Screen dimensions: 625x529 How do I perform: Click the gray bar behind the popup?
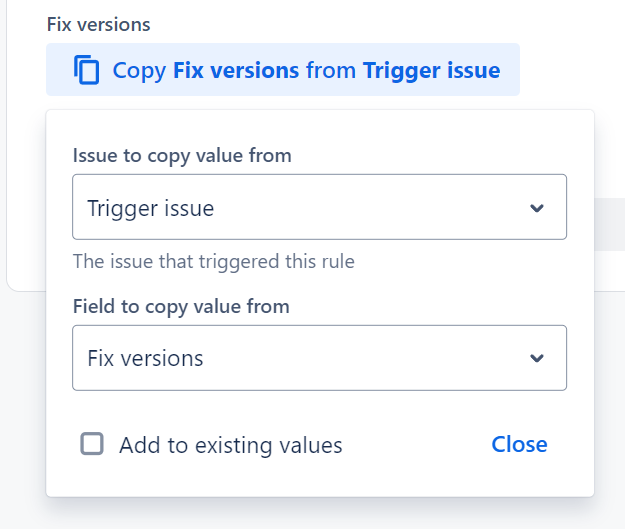(x=609, y=224)
